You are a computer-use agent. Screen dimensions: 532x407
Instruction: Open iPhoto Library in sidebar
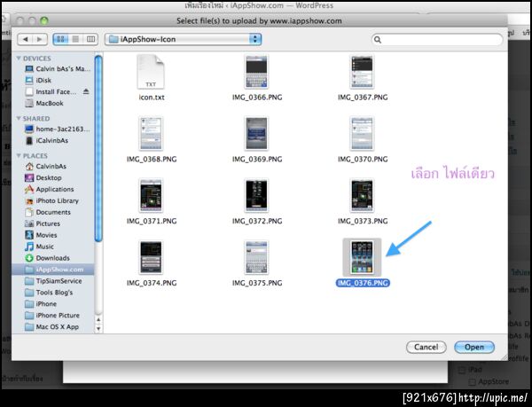tap(51, 200)
